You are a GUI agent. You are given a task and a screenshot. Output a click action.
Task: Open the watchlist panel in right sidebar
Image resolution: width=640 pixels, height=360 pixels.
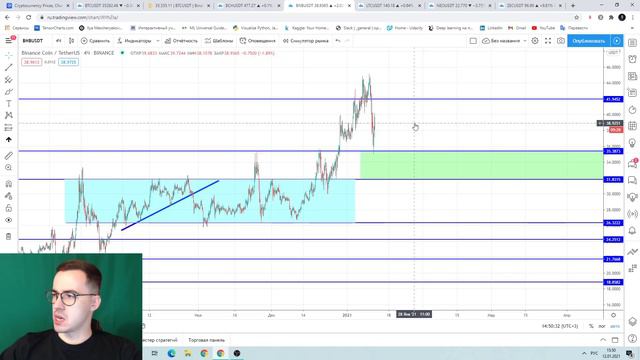[632, 43]
